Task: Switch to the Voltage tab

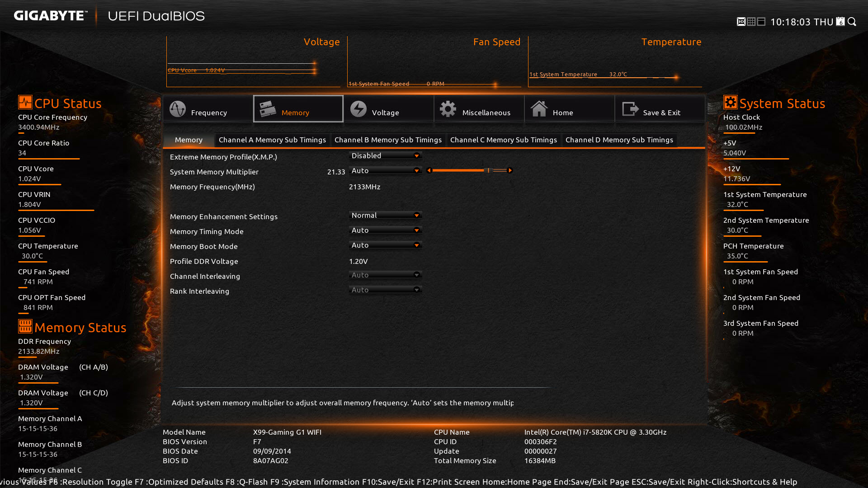Action: pos(389,109)
